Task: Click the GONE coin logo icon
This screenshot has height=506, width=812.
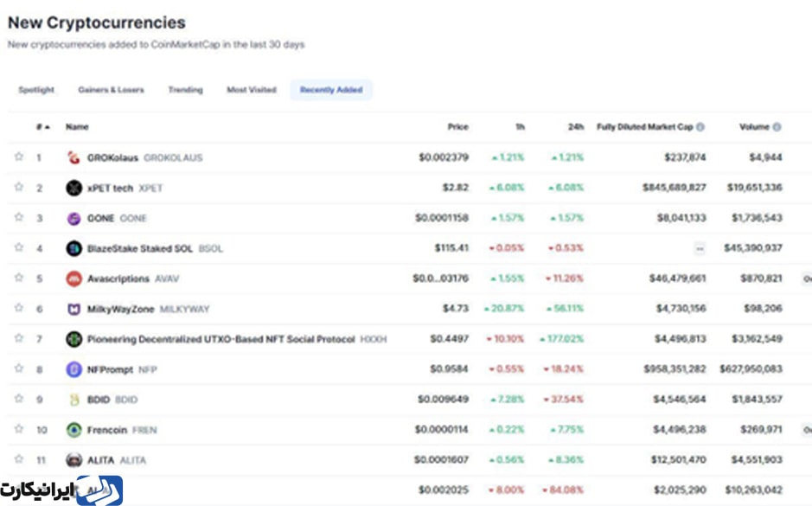Action: (x=74, y=218)
